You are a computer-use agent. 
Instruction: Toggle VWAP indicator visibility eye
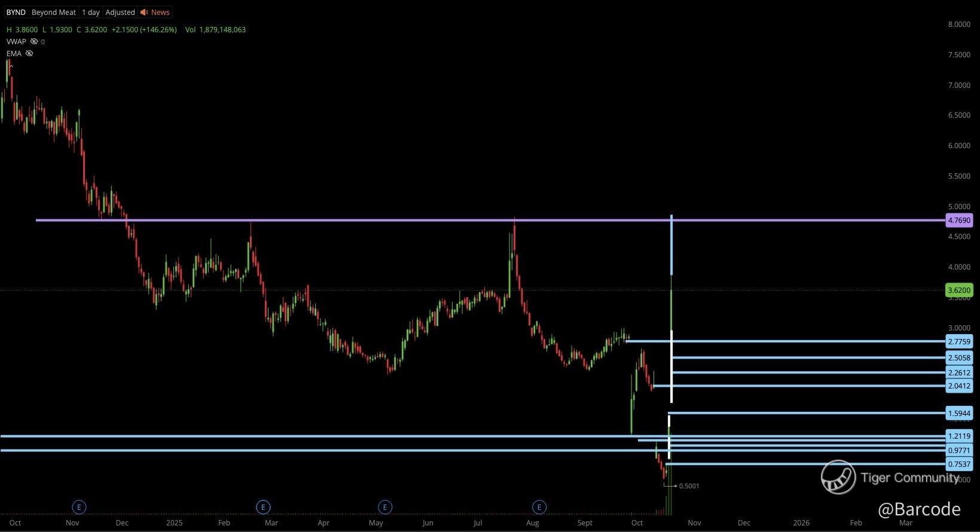(x=34, y=41)
